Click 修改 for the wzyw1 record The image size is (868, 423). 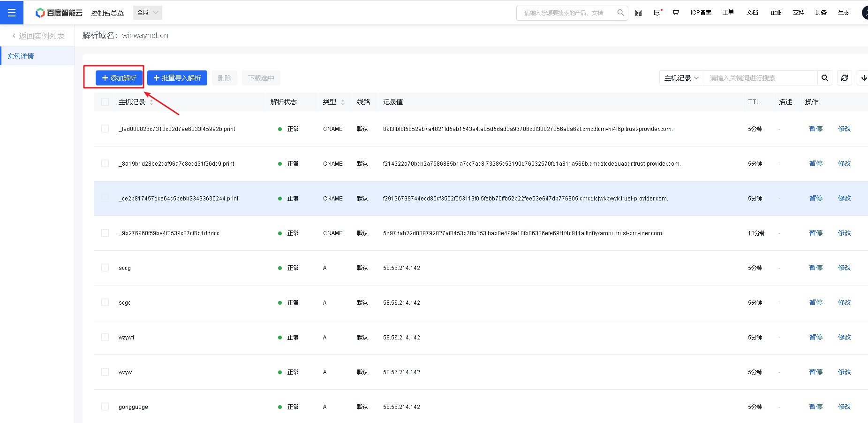[845, 337]
